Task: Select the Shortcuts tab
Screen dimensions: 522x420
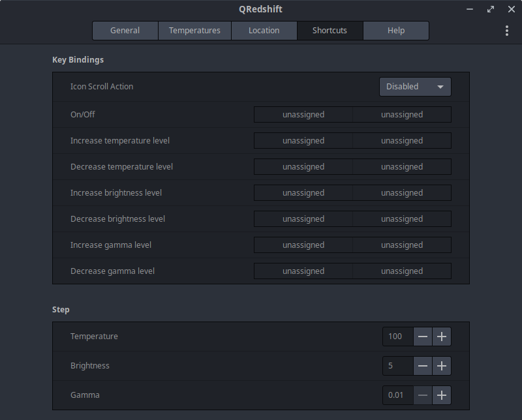Action: 330,31
